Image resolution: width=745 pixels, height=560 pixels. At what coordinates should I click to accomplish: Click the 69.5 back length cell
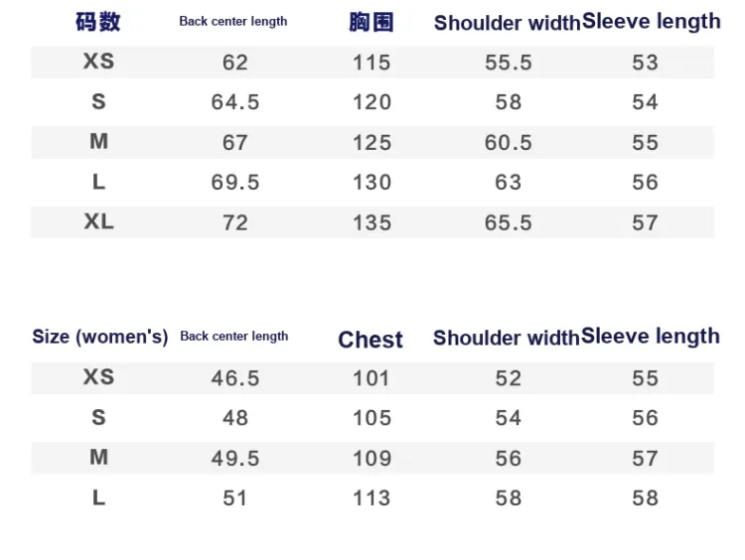click(x=235, y=183)
